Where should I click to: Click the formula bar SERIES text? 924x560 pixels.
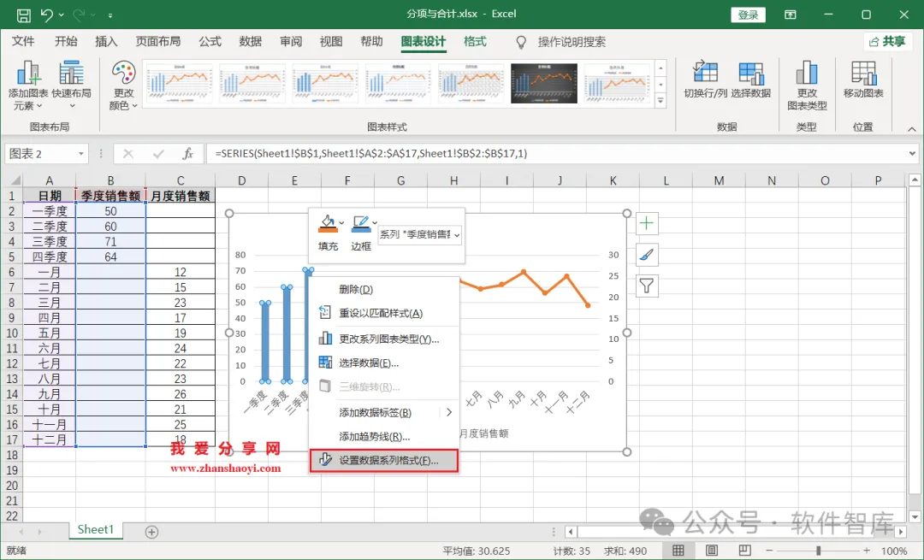[x=371, y=154]
